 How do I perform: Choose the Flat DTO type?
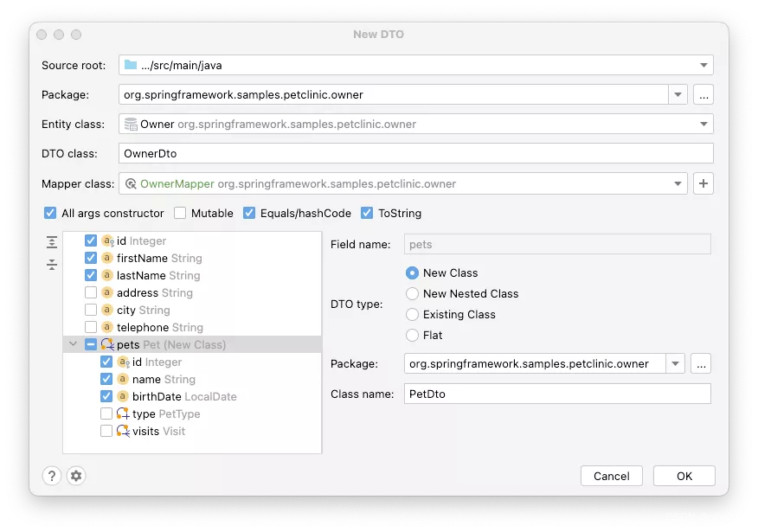(x=412, y=335)
